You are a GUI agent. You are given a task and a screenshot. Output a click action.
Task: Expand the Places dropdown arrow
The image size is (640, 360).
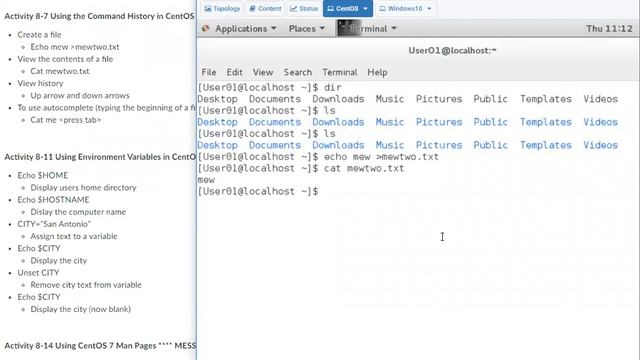[322, 29]
